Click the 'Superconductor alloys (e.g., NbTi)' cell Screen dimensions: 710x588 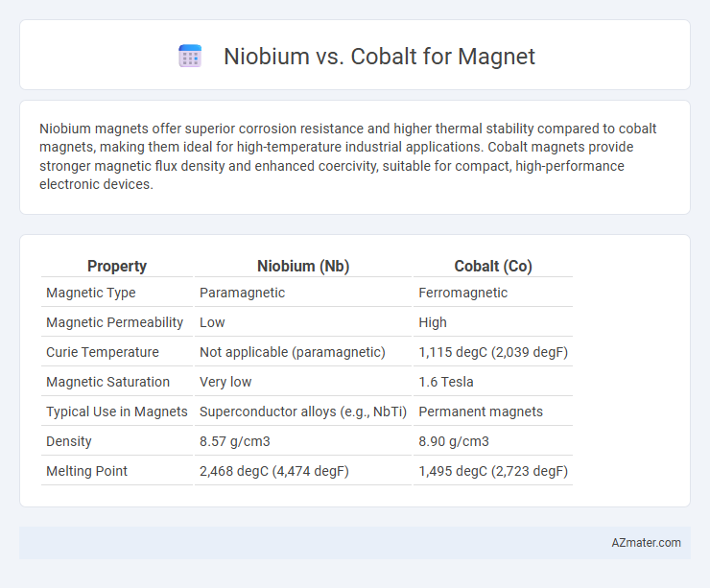(x=303, y=412)
